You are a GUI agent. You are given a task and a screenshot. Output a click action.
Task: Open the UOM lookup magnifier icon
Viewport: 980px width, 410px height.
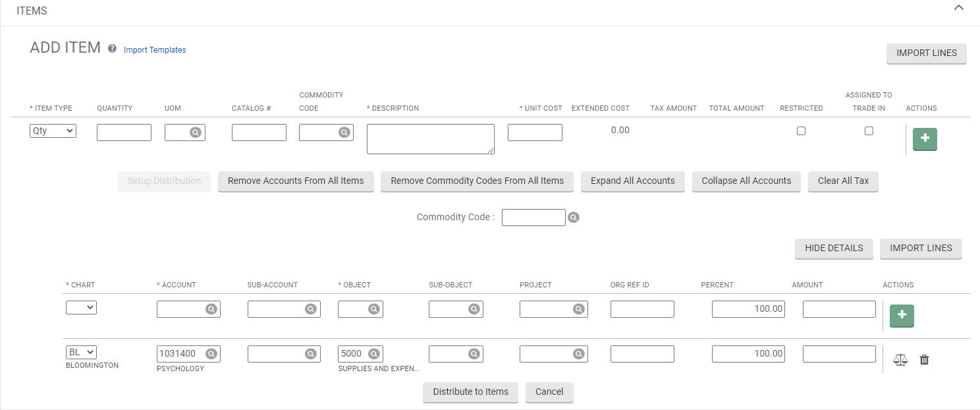point(195,132)
